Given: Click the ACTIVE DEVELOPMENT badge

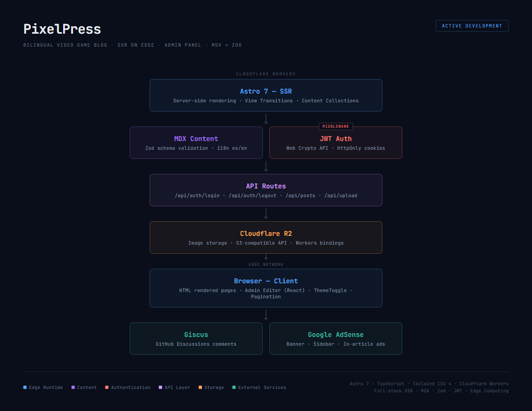Looking at the screenshot, I should pyautogui.click(x=472, y=26).
